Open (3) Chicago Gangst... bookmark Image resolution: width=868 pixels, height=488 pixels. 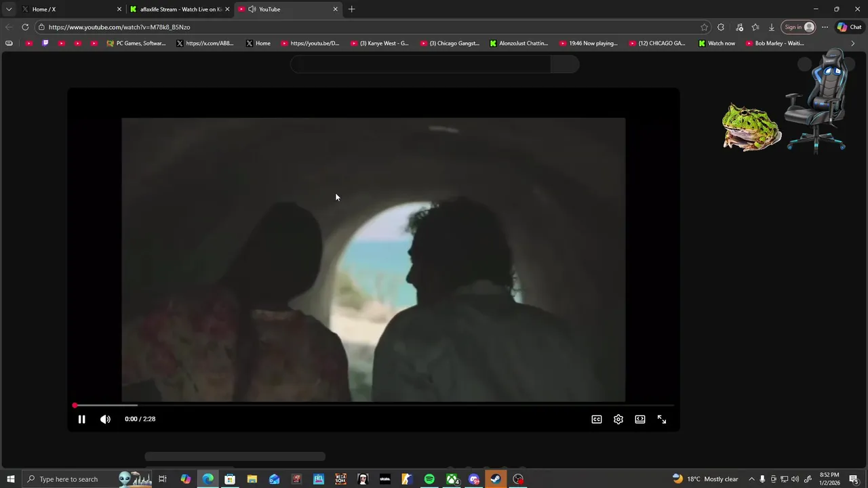(450, 43)
